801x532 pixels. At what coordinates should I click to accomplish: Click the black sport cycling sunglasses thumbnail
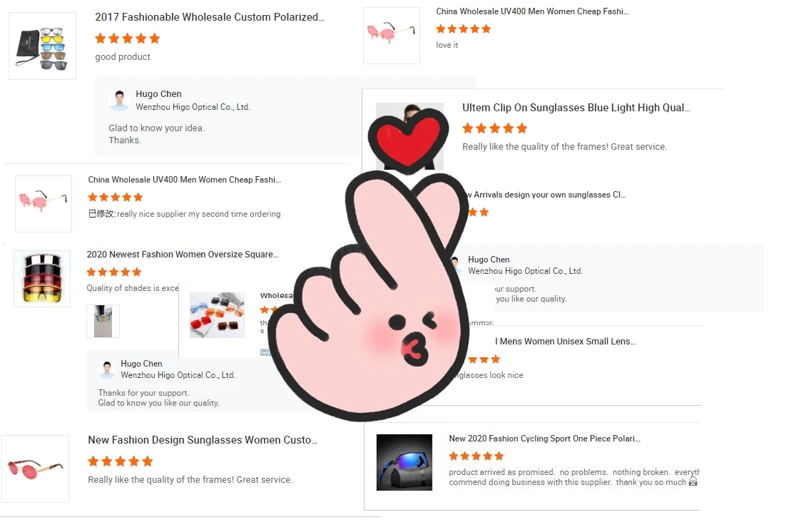tap(404, 462)
